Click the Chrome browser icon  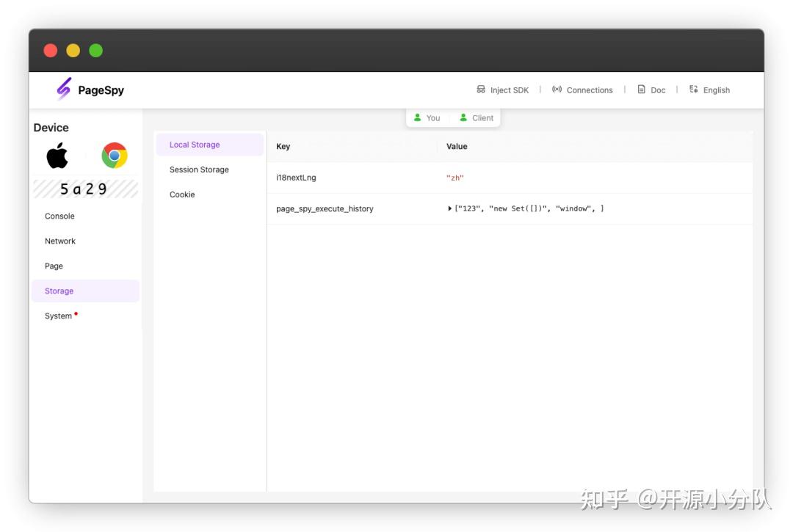[x=114, y=156]
